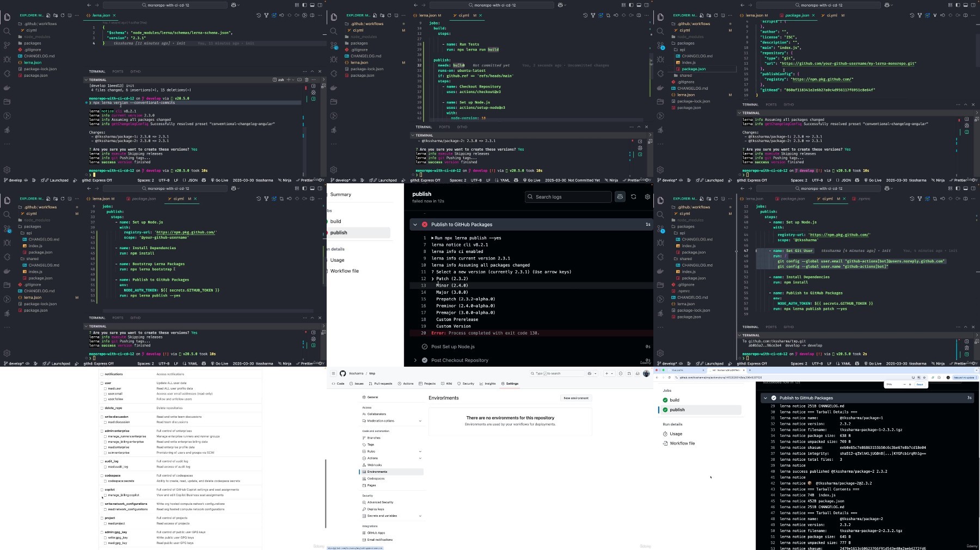Screen dimensions: 980x550
Task: Click the Search logs input field
Action: pos(568,197)
